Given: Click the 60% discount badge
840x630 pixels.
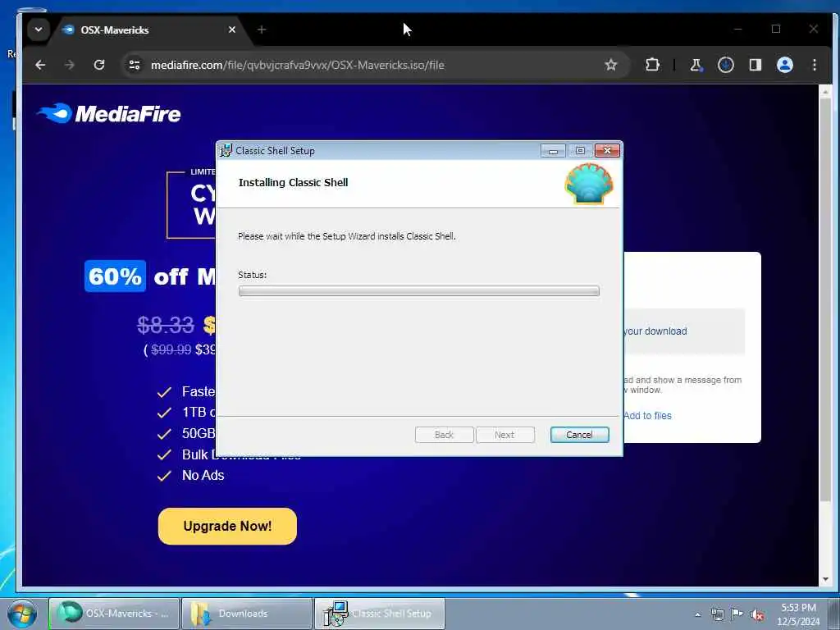Looking at the screenshot, I should click(115, 276).
